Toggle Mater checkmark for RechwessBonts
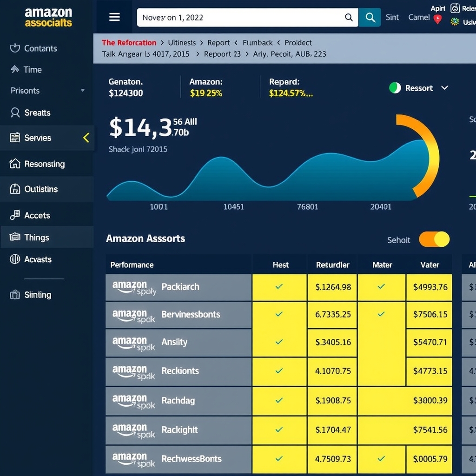The height and width of the screenshot is (476, 476). click(381, 458)
